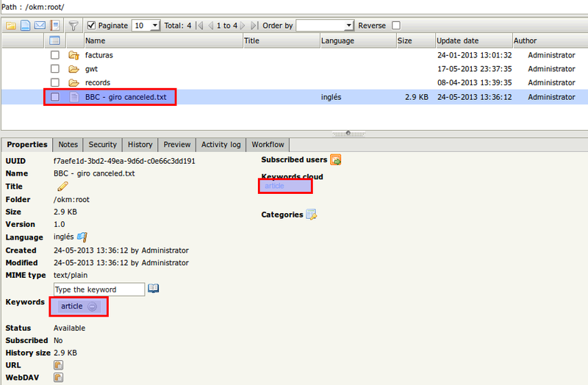This screenshot has width=588, height=385.
Task: Copy URL with the clipboard icon
Action: click(58, 364)
